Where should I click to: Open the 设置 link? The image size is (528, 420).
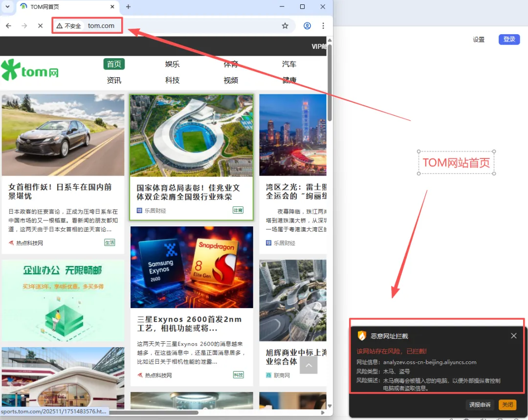[x=479, y=40]
